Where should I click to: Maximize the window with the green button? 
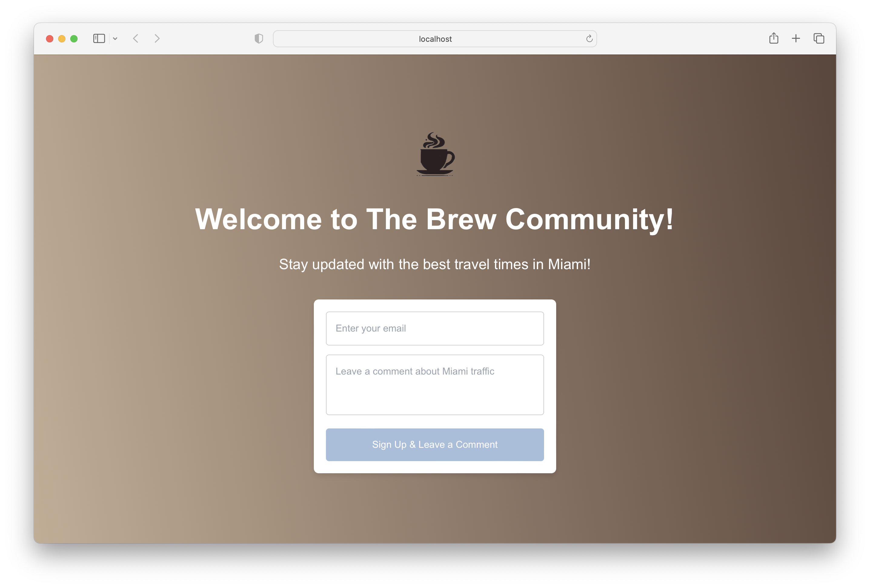[x=74, y=38]
